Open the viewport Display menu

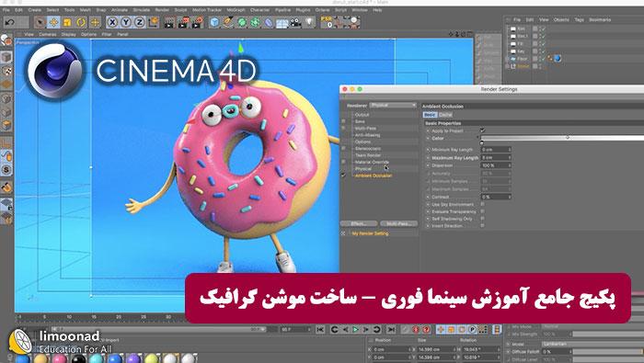coord(68,34)
